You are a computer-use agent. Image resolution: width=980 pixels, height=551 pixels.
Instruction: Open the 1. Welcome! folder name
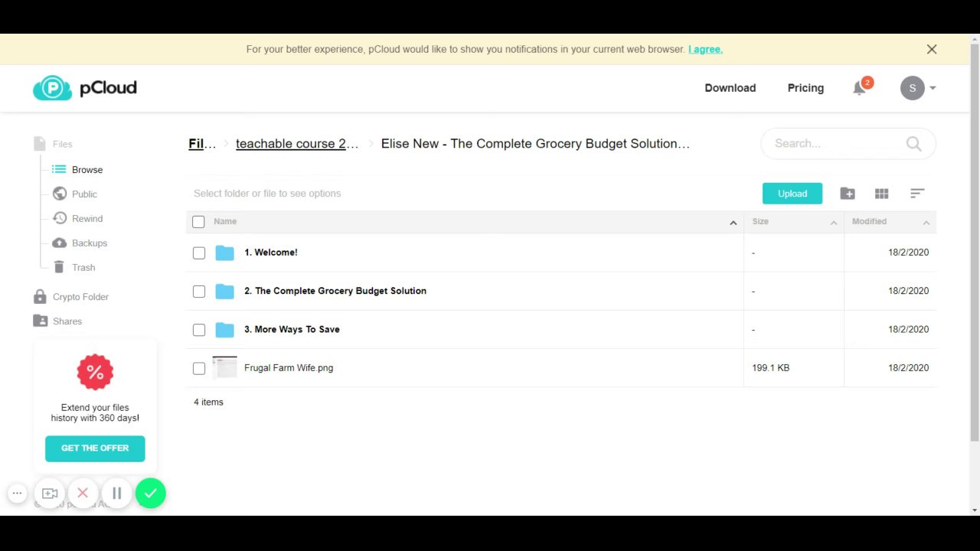tap(271, 253)
